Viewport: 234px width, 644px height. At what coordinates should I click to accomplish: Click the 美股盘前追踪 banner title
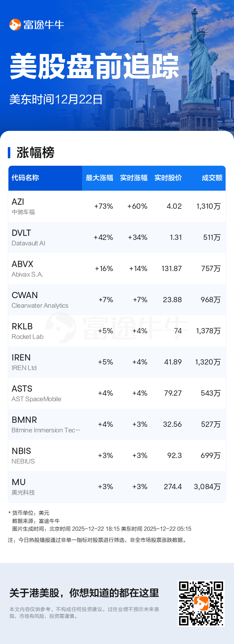pos(94,66)
